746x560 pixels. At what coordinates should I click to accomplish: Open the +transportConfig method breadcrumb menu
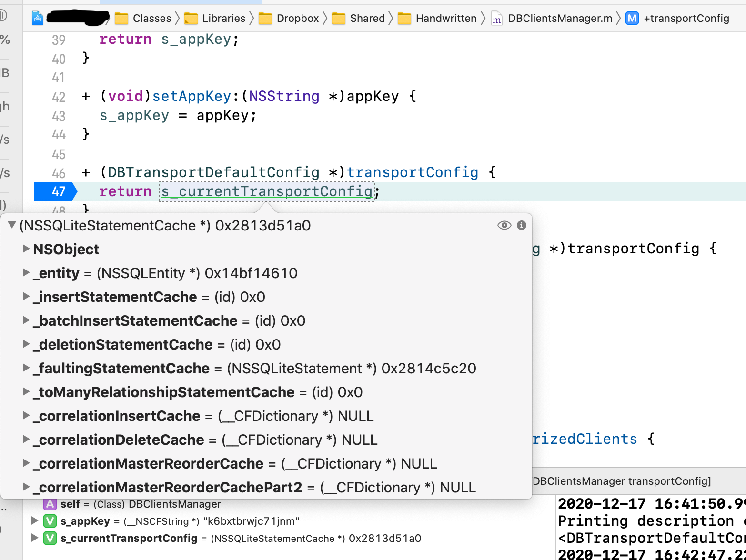pyautogui.click(x=678, y=19)
